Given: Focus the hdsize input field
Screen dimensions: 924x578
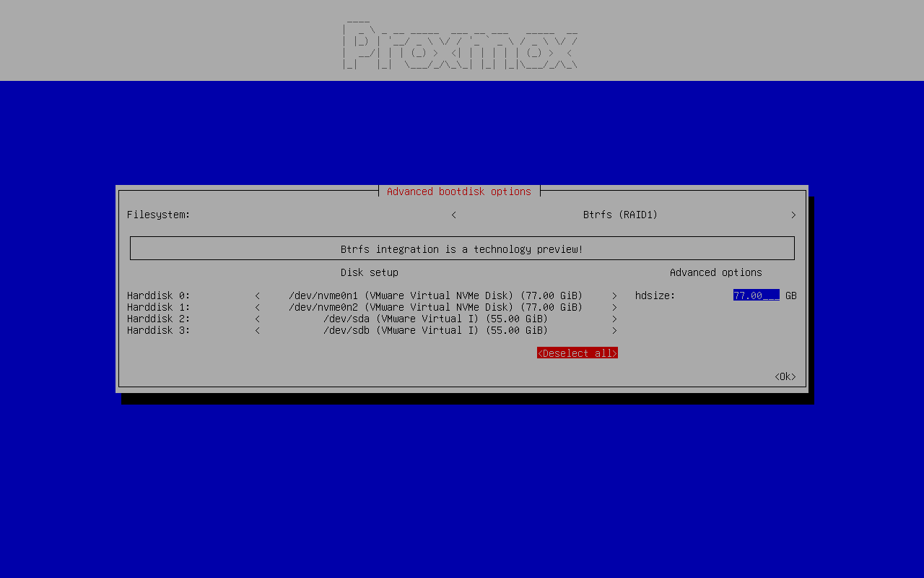Looking at the screenshot, I should [757, 296].
